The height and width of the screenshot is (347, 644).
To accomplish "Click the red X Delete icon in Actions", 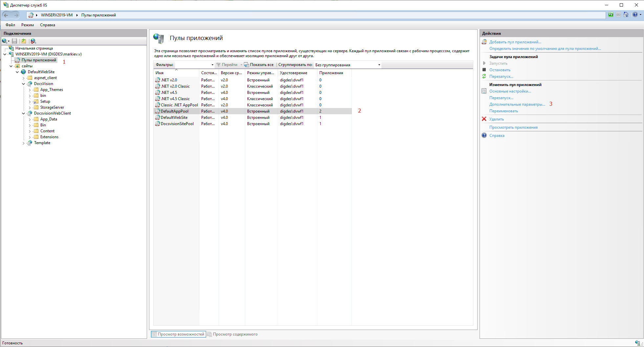I will click(484, 119).
